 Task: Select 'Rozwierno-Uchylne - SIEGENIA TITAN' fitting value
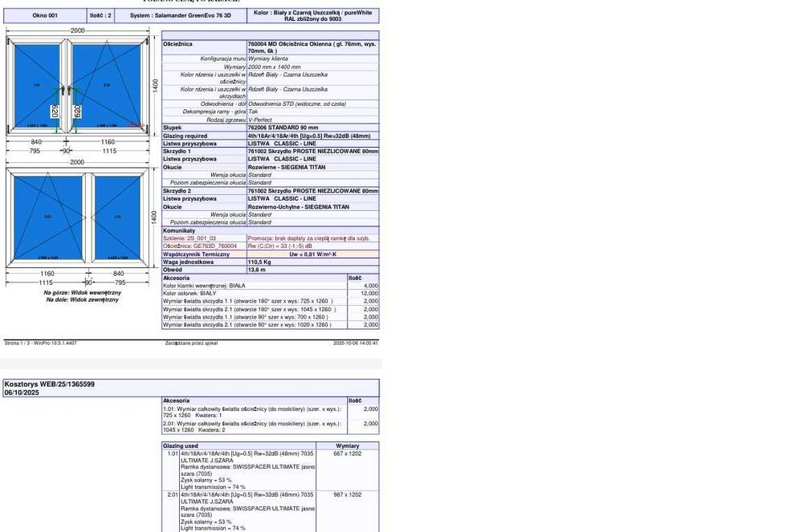pos(299,207)
